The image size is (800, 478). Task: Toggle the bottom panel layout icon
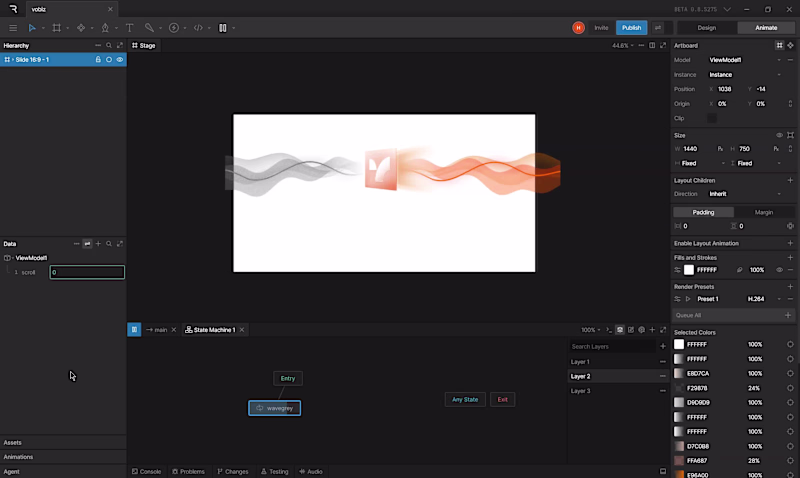click(663, 471)
